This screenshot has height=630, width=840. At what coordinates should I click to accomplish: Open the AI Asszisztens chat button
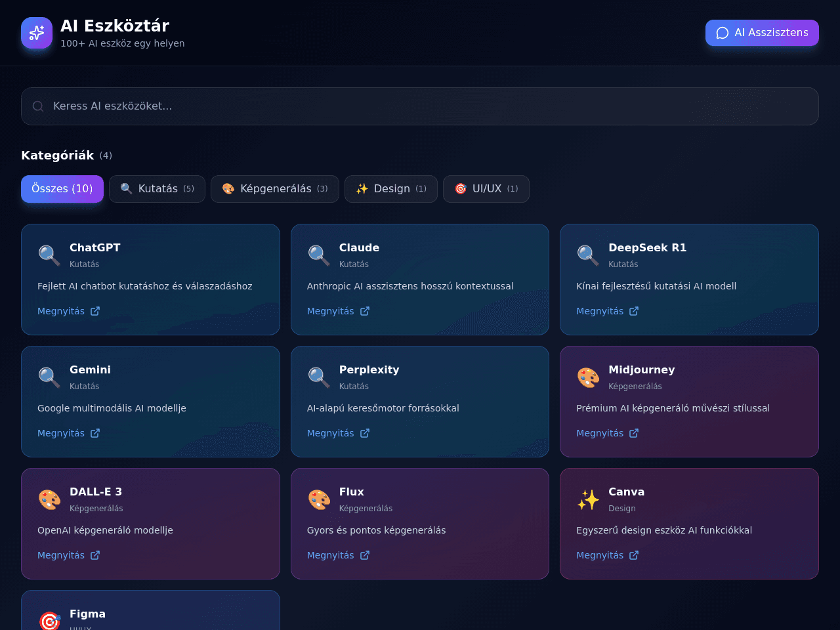coord(762,33)
